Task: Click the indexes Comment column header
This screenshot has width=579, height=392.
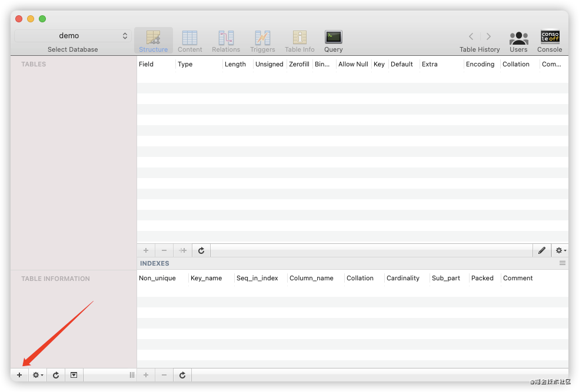Action: 535,278
